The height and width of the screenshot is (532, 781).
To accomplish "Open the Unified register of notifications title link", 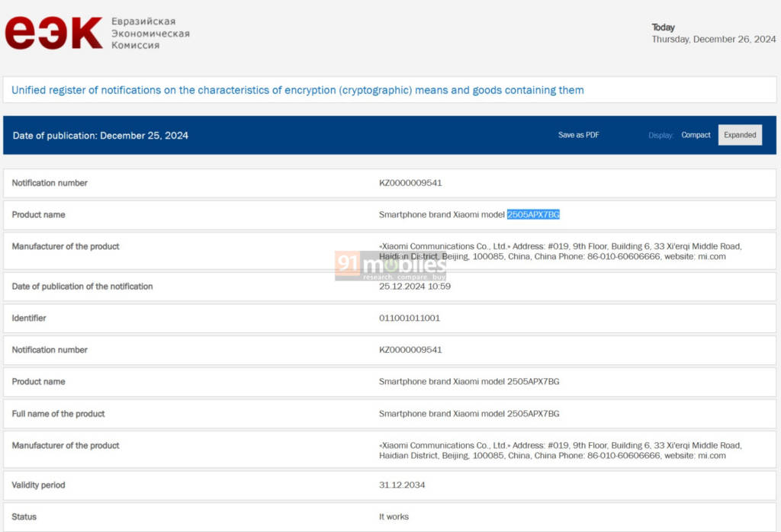I will pos(297,90).
